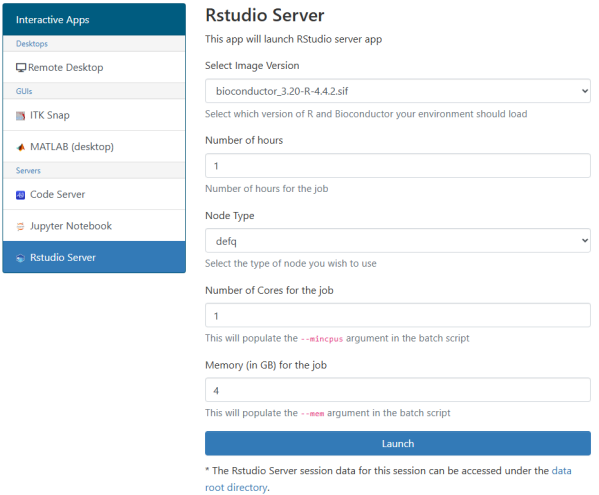Click the Interactive Apps header
This screenshot has width=599, height=495.
tap(94, 19)
